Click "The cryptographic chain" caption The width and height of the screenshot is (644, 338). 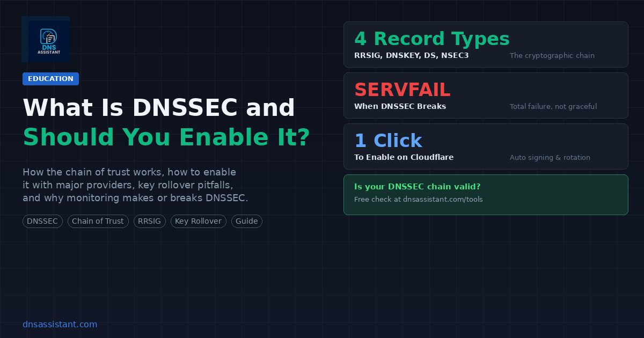(x=552, y=55)
